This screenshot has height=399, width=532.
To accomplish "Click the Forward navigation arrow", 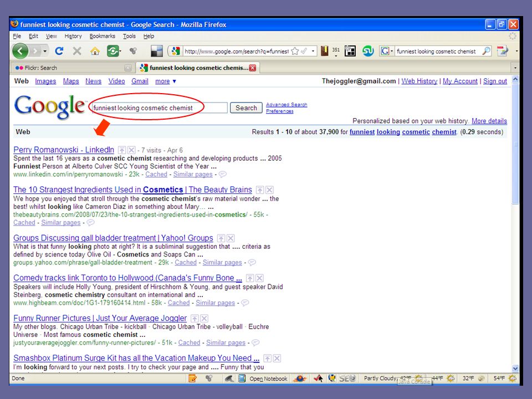I will pyautogui.click(x=34, y=51).
